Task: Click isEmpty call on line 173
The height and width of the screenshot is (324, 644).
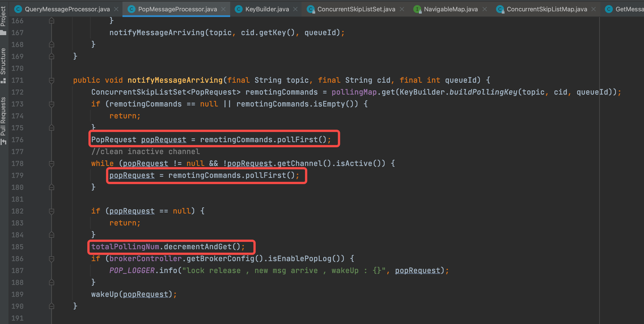Action: (x=329, y=104)
